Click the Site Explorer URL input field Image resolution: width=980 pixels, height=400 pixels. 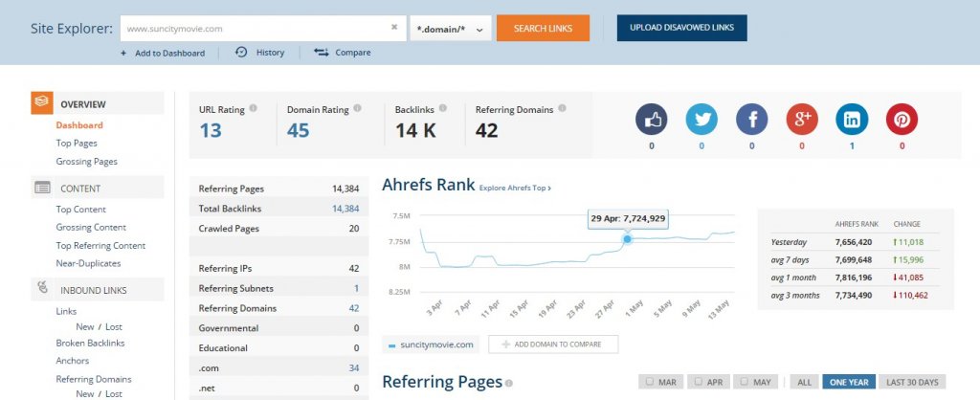click(263, 28)
